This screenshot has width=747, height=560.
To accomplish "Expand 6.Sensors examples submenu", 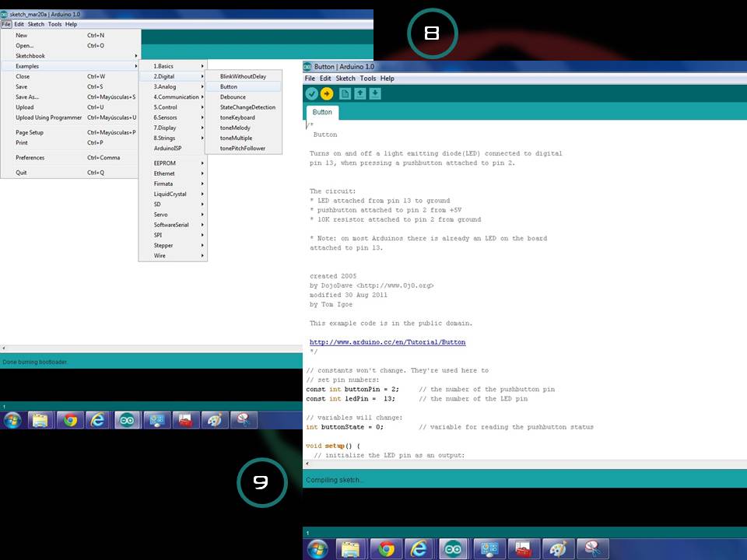I will (173, 117).
